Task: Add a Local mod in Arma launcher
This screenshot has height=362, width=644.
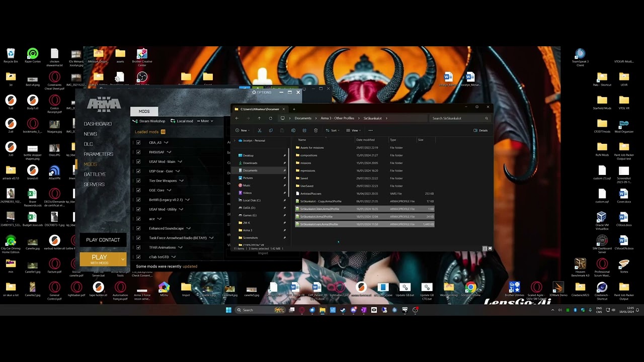Action: pos(182,121)
